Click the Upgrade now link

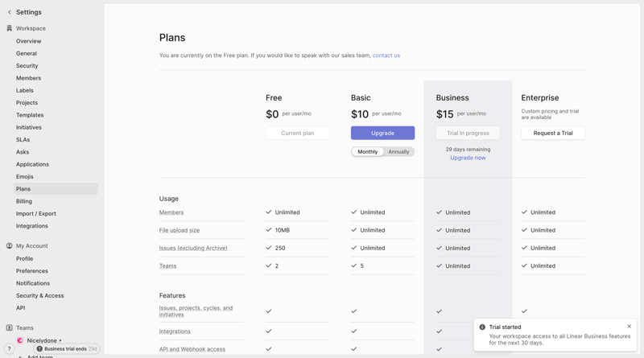point(468,158)
